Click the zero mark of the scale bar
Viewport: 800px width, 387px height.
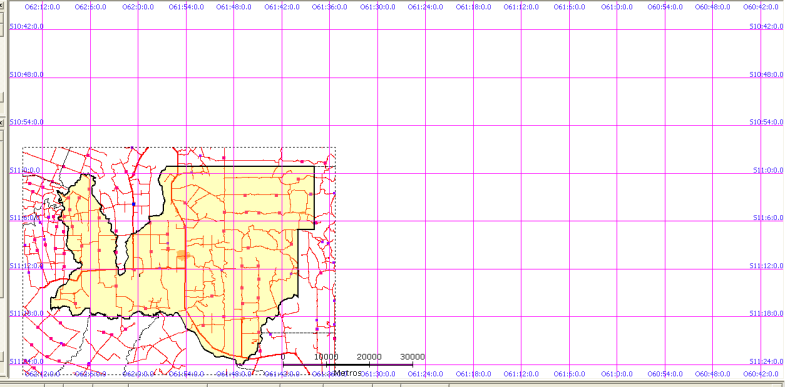[x=283, y=357]
